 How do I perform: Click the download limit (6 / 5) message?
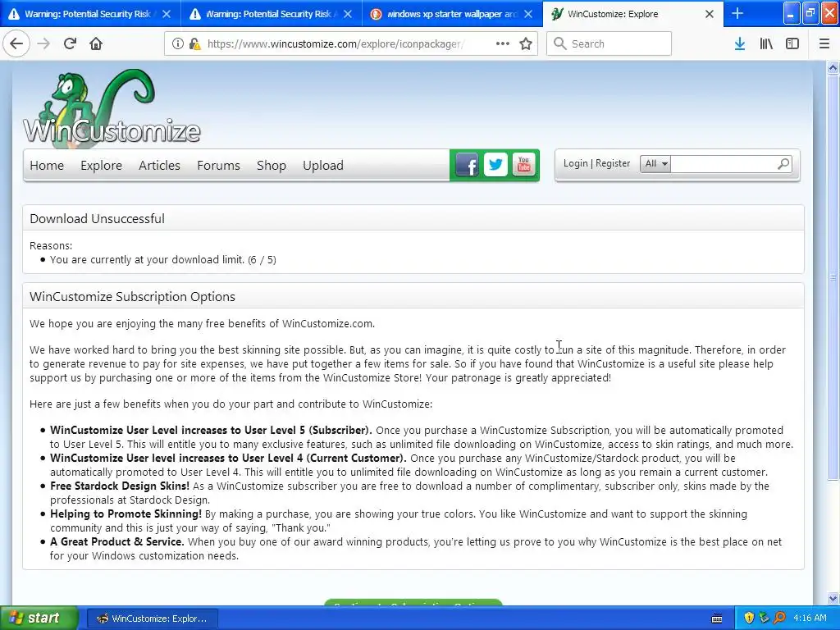[x=163, y=260]
